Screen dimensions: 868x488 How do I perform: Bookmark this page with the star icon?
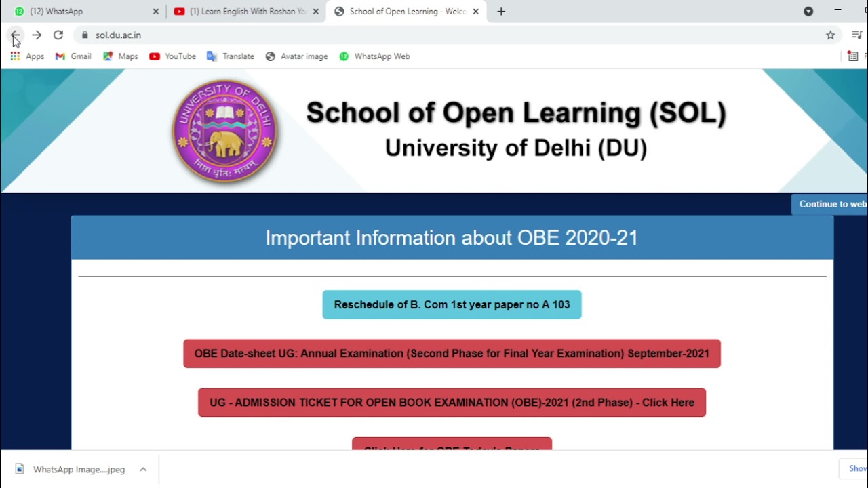pos(831,35)
